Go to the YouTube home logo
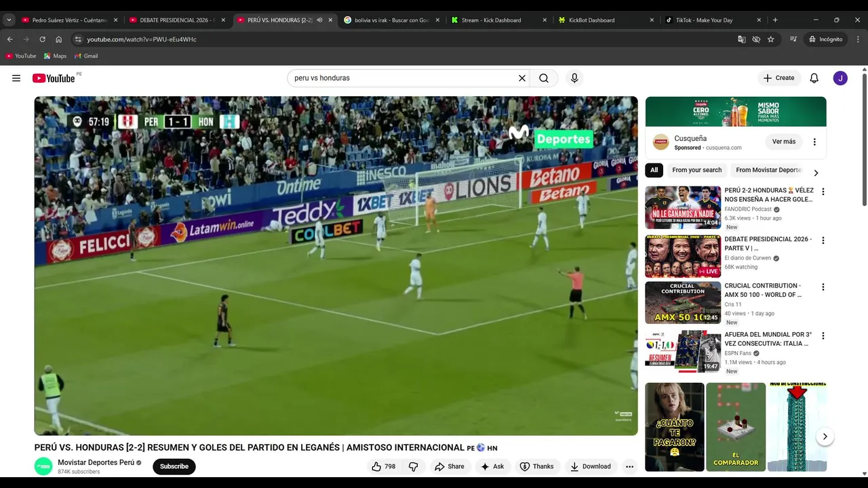868x488 pixels. point(54,78)
